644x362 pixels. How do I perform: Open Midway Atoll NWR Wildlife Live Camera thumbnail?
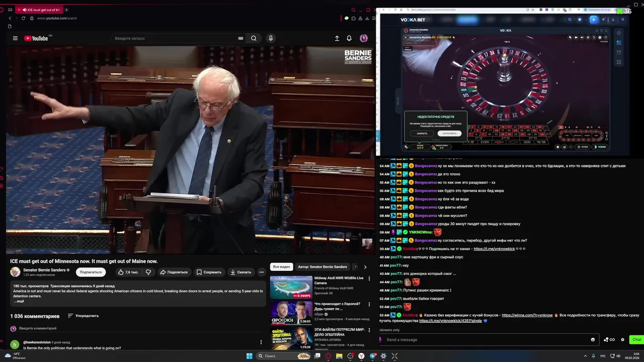(x=291, y=287)
